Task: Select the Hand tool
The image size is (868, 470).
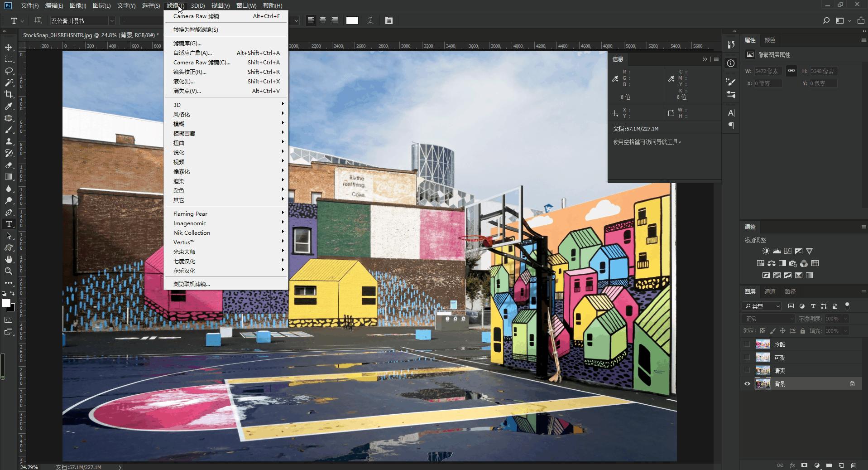Action: [9, 259]
